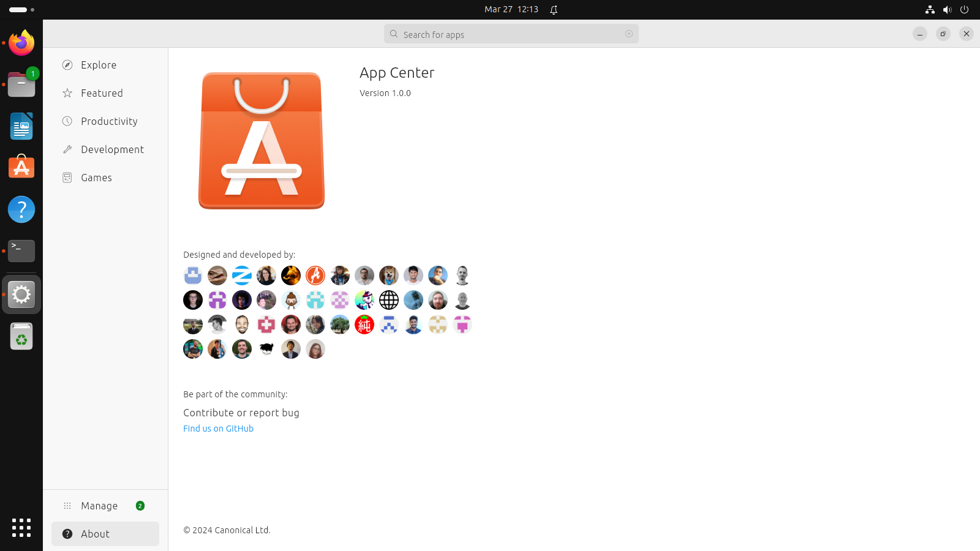980x551 pixels.
Task: Click the large App Center logo
Action: (x=262, y=141)
